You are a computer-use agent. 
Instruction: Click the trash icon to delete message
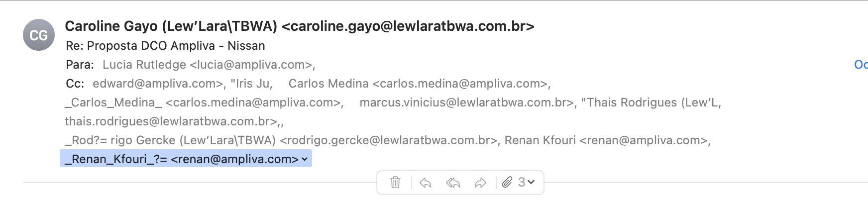pos(395,183)
